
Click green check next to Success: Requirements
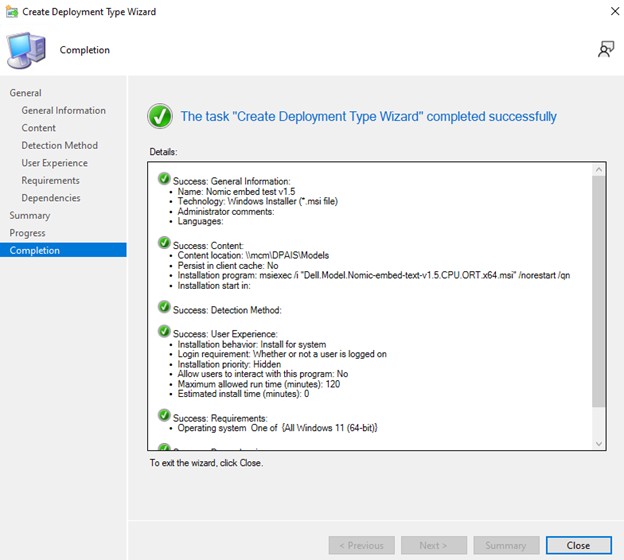164,415
